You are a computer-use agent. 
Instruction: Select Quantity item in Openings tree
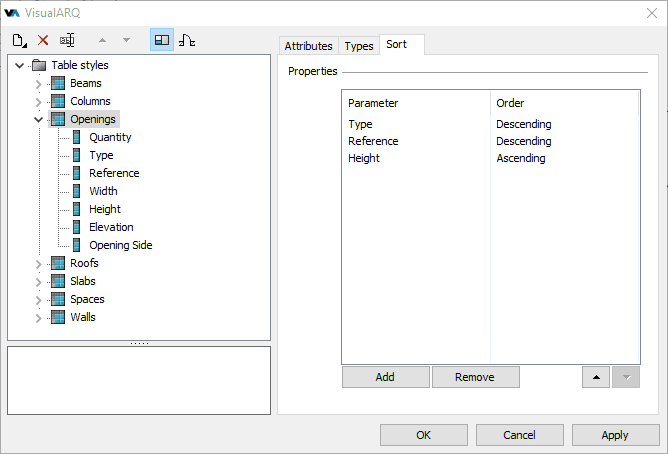tap(110, 137)
